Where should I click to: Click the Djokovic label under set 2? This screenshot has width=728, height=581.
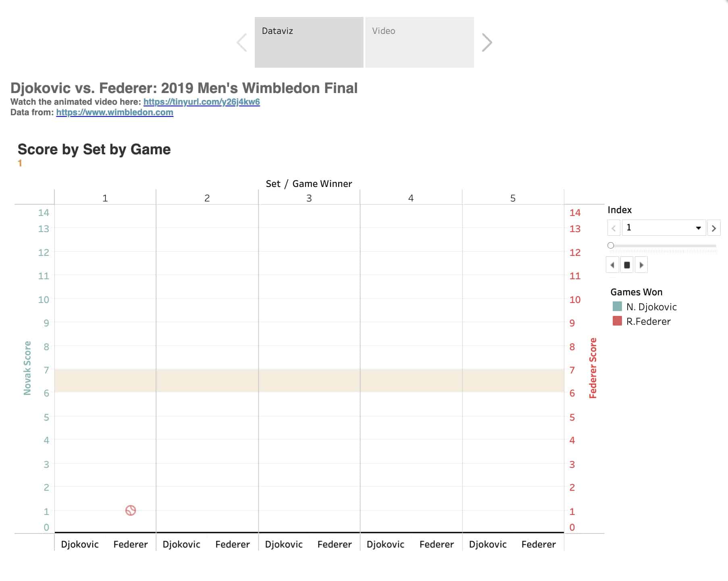pyautogui.click(x=181, y=544)
